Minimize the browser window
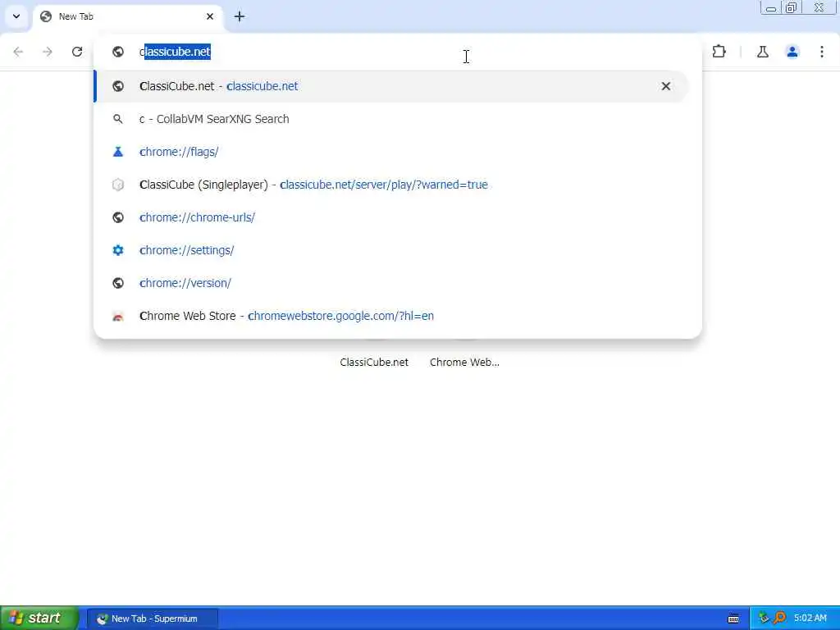Screen dimensions: 840x630 tap(771, 8)
